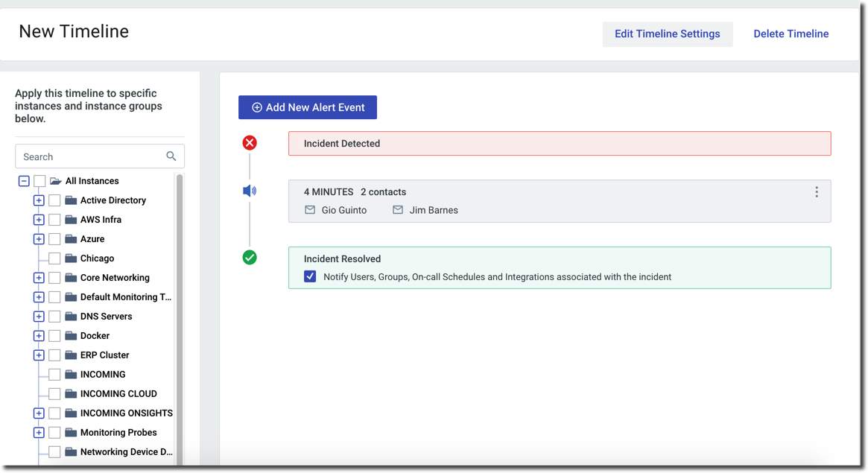
Task: Click the folder icon next to Active Directory
Action: pyautogui.click(x=72, y=200)
